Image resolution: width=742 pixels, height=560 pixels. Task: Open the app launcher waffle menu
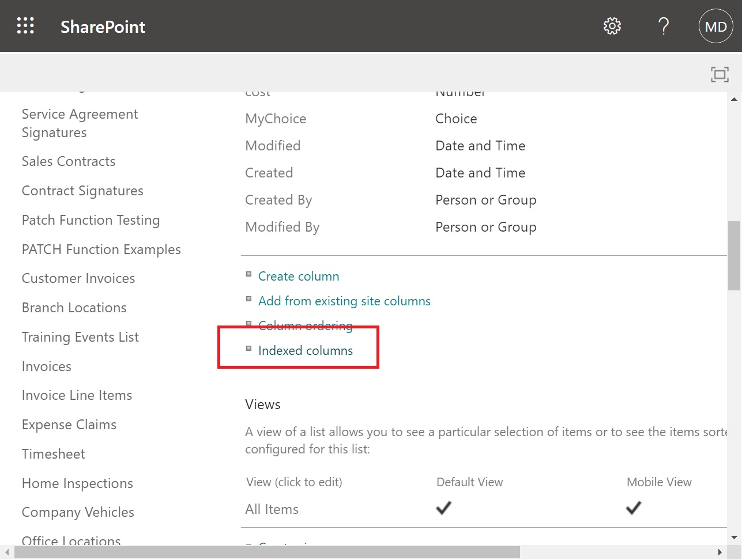25,25
